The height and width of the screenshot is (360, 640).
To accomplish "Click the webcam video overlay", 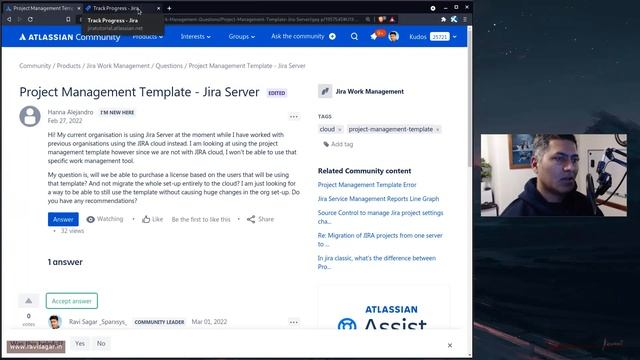I will (554, 175).
